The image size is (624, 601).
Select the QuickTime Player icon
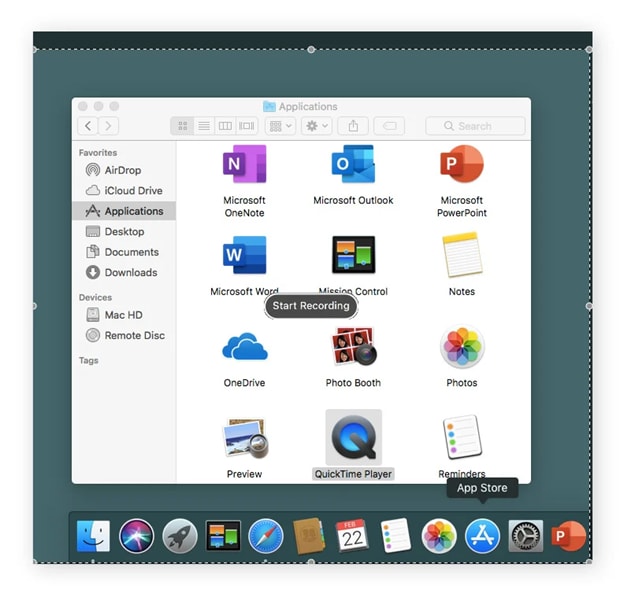point(353,438)
